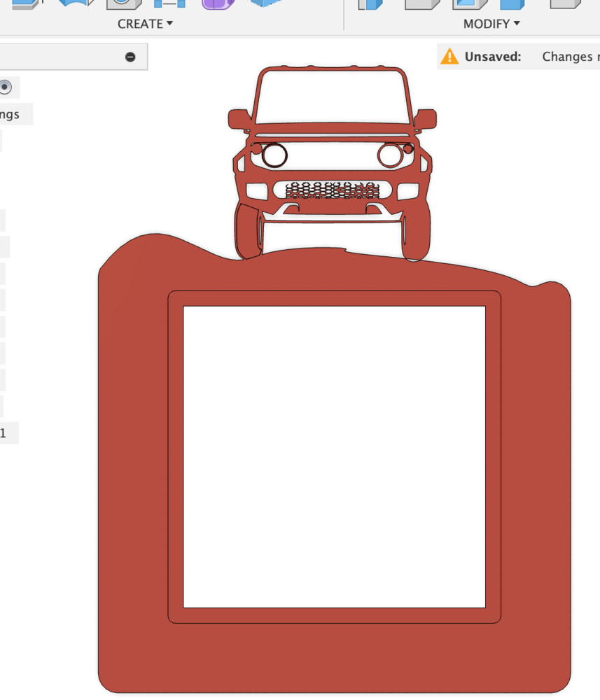Select the browser row ending in "1"
This screenshot has height=700, width=600.
coord(4,433)
